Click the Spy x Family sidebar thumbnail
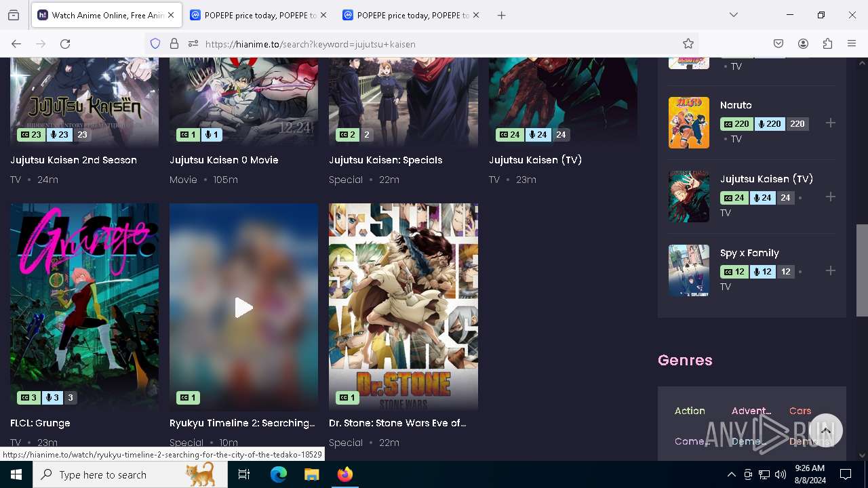 (689, 270)
